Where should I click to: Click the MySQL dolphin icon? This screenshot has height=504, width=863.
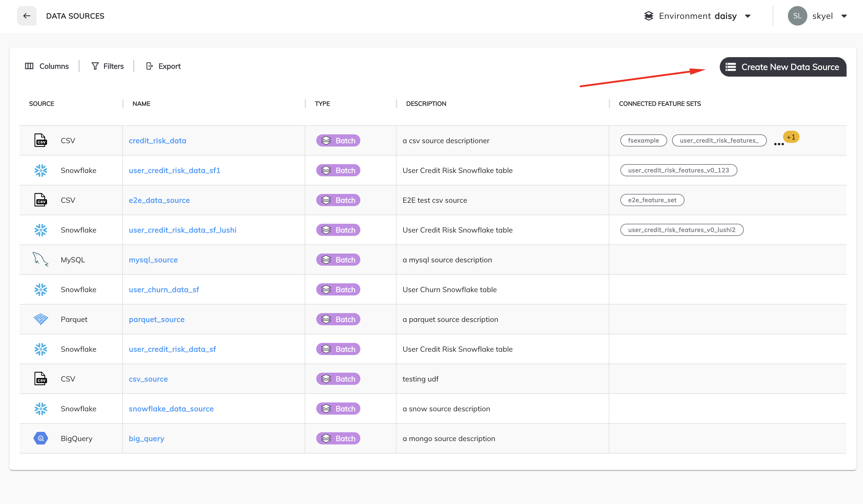(x=40, y=260)
